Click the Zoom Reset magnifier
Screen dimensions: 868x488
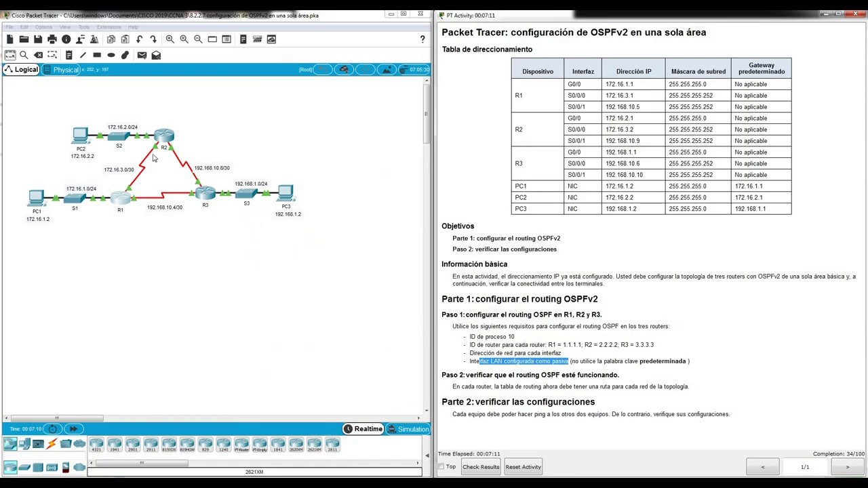[184, 39]
